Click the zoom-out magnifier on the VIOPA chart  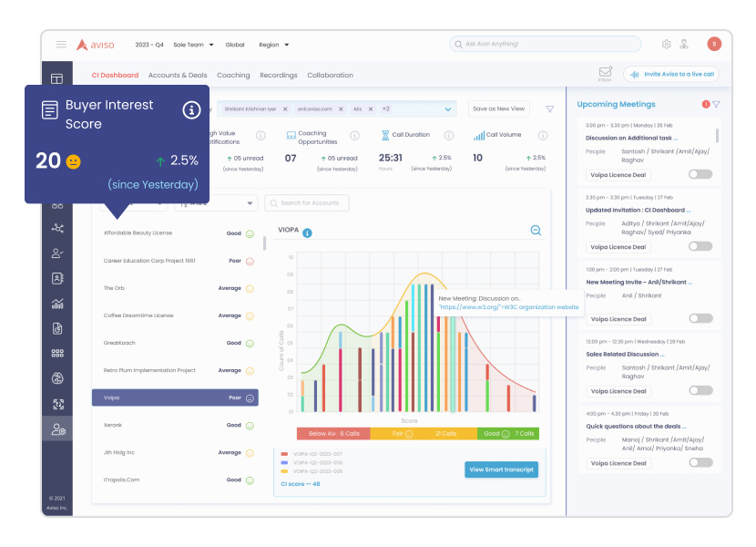pos(536,231)
